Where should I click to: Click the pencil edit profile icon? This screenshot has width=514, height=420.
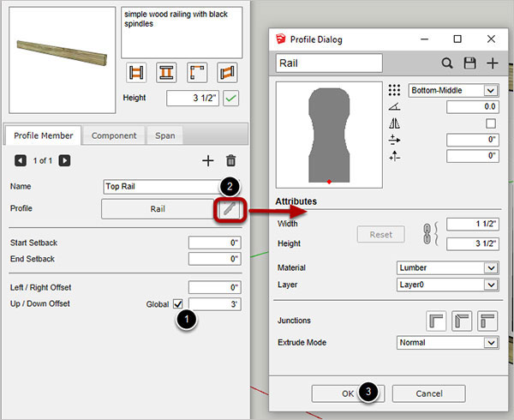(229, 208)
